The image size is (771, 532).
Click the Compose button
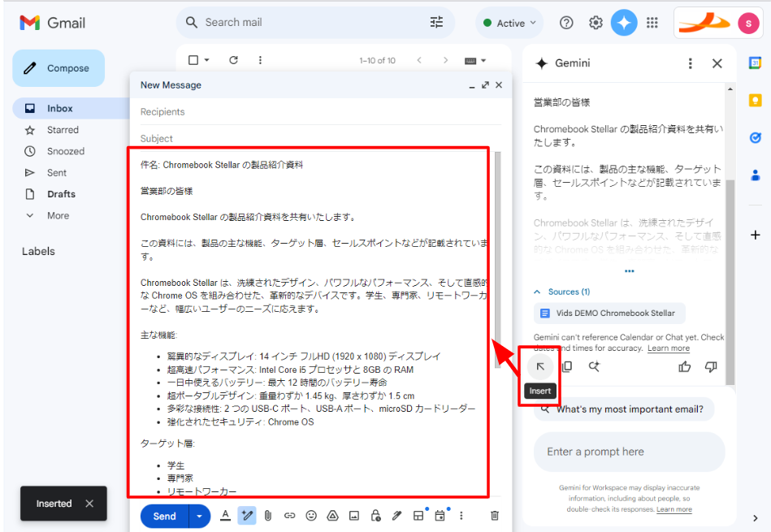(x=58, y=68)
